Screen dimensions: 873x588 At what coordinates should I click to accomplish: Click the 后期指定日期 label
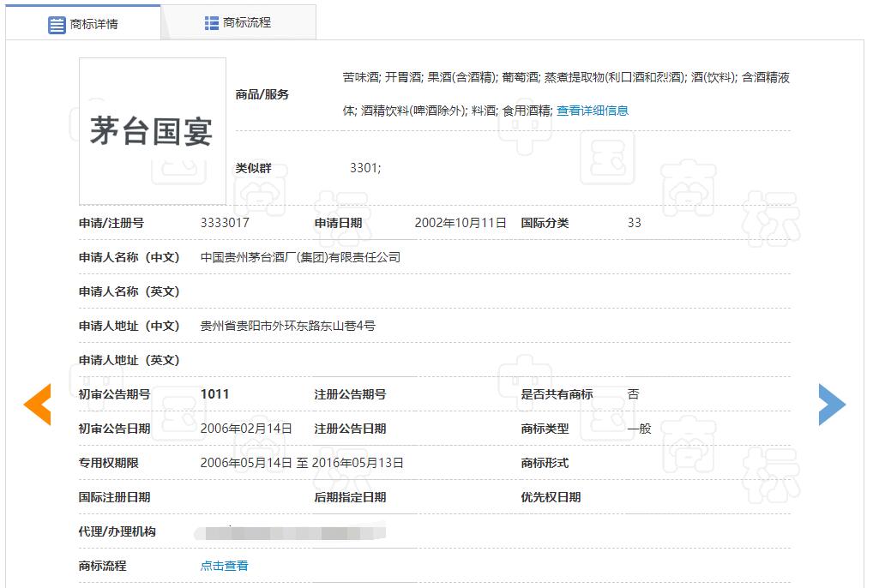tap(350, 497)
